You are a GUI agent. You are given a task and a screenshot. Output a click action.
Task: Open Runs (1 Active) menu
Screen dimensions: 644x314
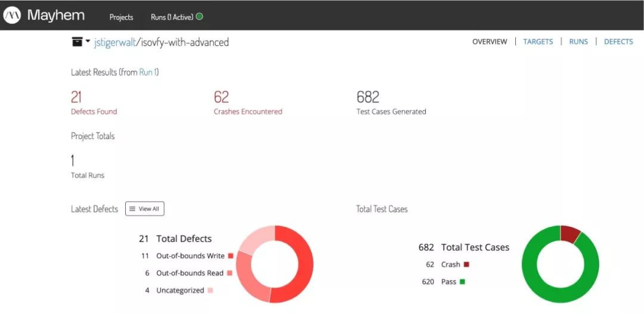[x=172, y=17]
